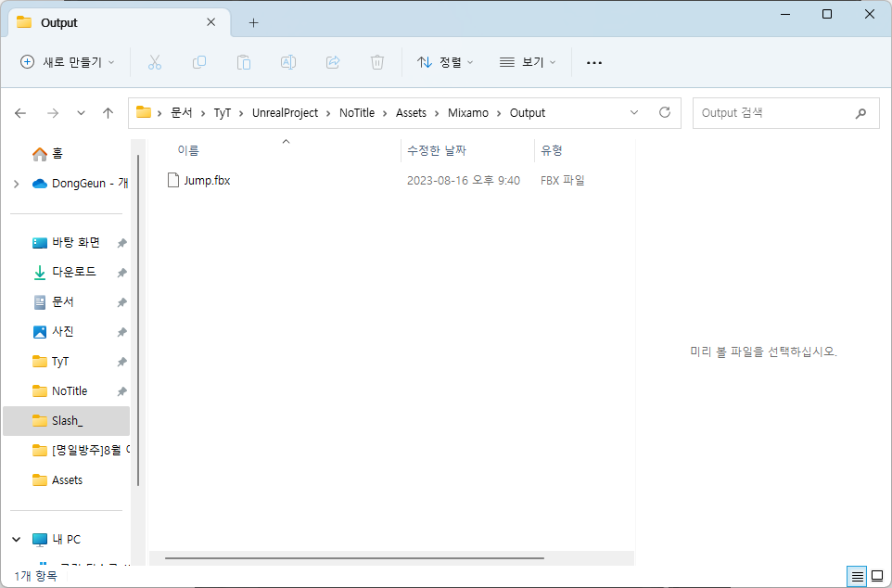Image resolution: width=892 pixels, height=588 pixels.
Task: Expand address bar history dropdown
Action: click(634, 113)
